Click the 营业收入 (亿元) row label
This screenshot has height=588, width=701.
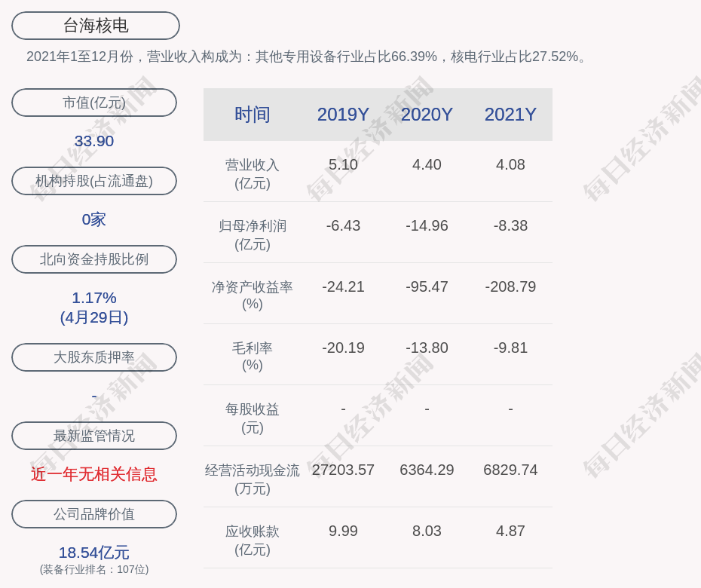coord(253,174)
